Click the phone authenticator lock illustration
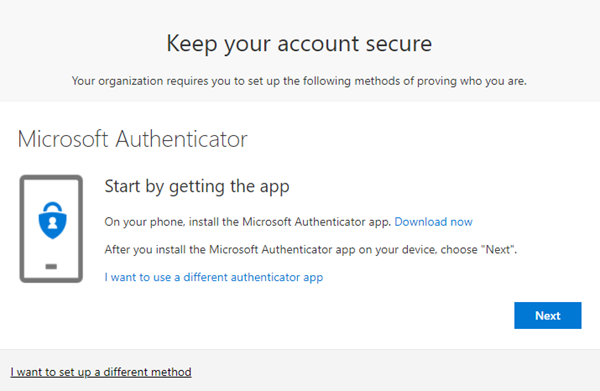 [x=51, y=229]
